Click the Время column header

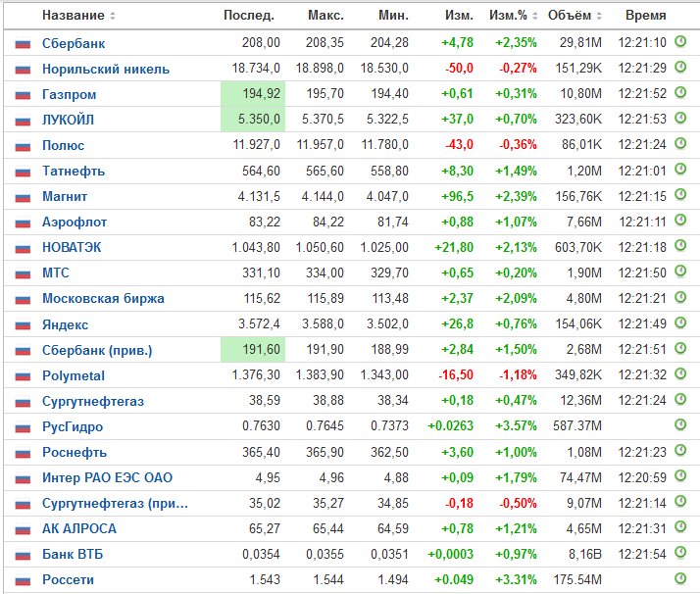645,15
